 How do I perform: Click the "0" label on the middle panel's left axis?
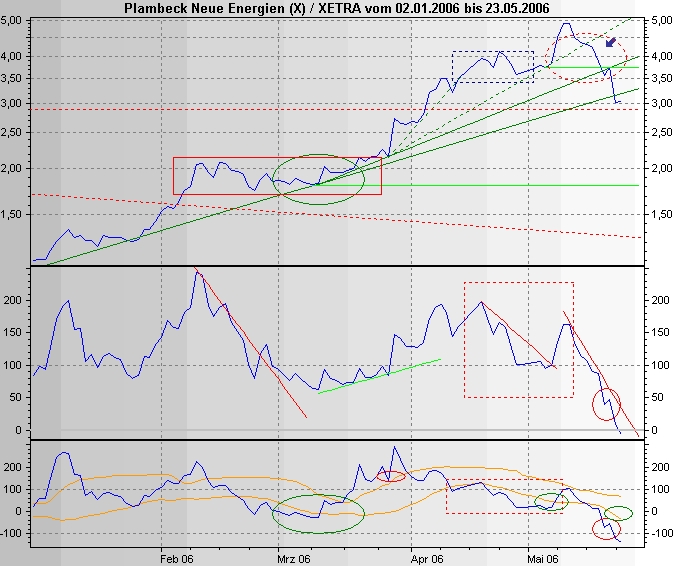pyautogui.click(x=18, y=430)
